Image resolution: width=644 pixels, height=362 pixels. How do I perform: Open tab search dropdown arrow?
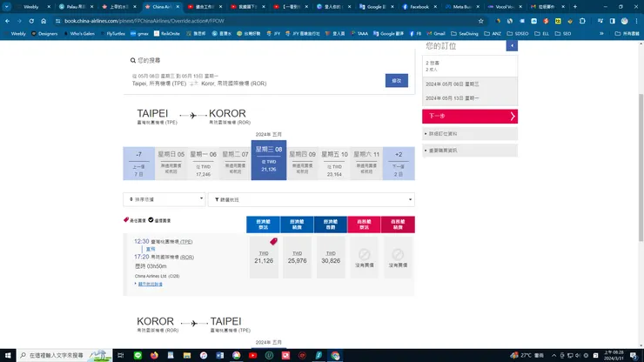click(7, 7)
